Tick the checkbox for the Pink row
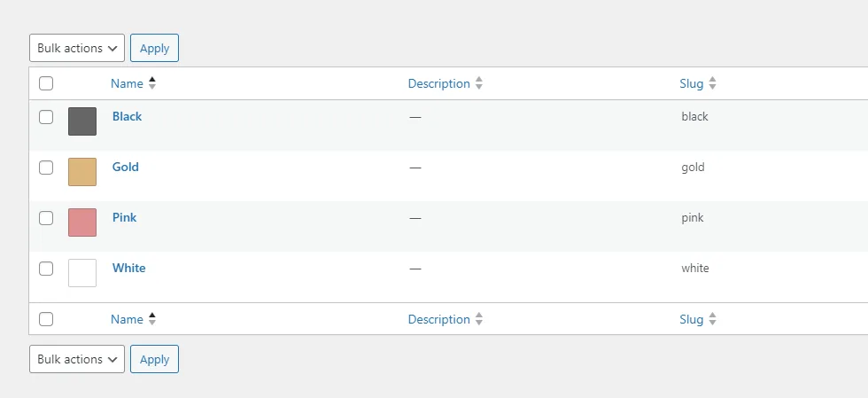The image size is (868, 398). (x=46, y=218)
